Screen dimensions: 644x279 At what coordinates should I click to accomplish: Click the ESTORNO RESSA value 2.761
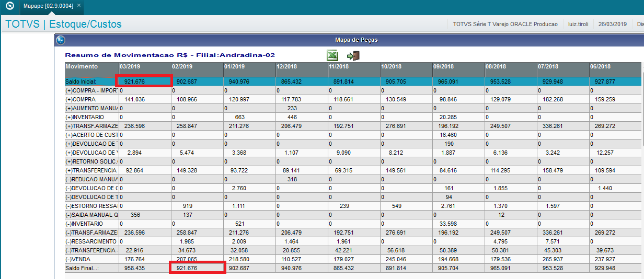click(449, 206)
